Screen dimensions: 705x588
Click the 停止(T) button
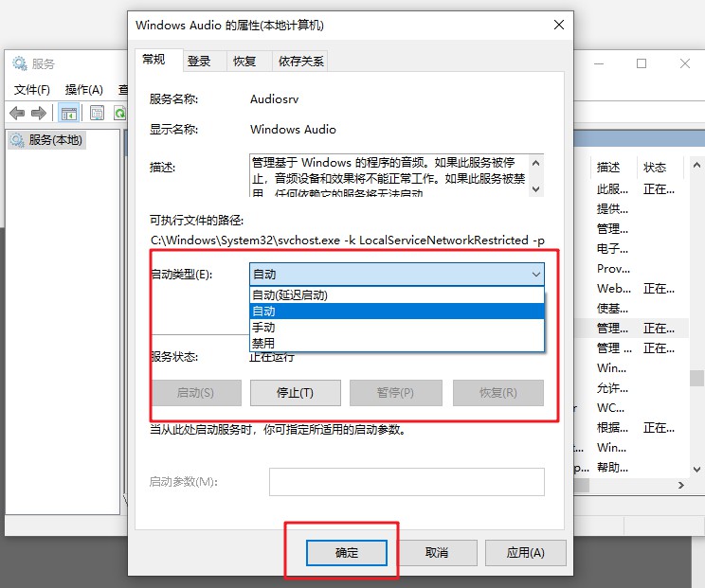294,393
